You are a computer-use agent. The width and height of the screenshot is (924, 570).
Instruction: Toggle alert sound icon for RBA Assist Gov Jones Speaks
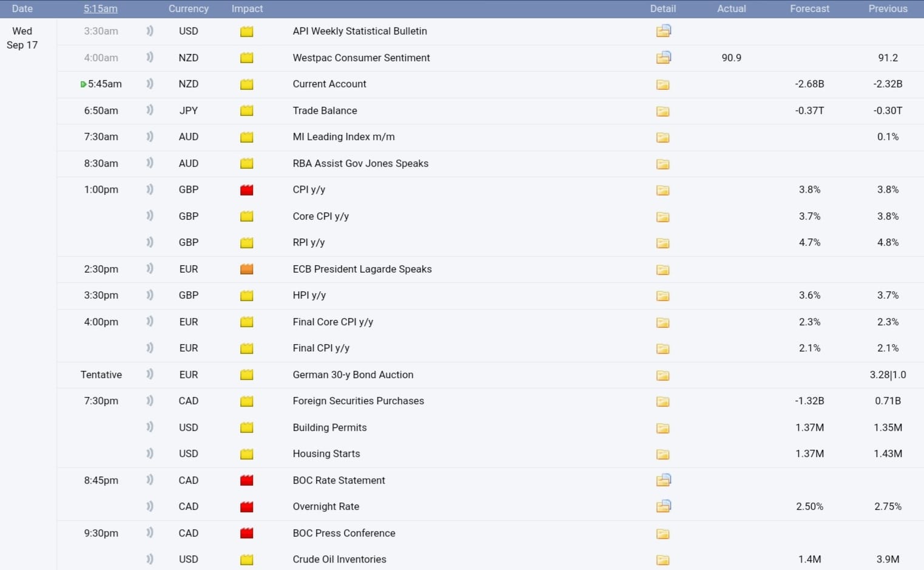(x=150, y=163)
